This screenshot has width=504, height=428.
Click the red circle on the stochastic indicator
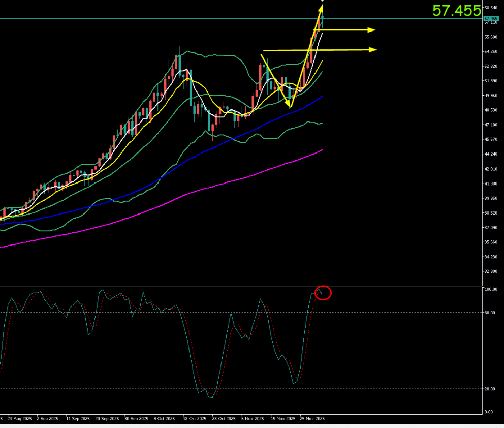[x=323, y=293]
